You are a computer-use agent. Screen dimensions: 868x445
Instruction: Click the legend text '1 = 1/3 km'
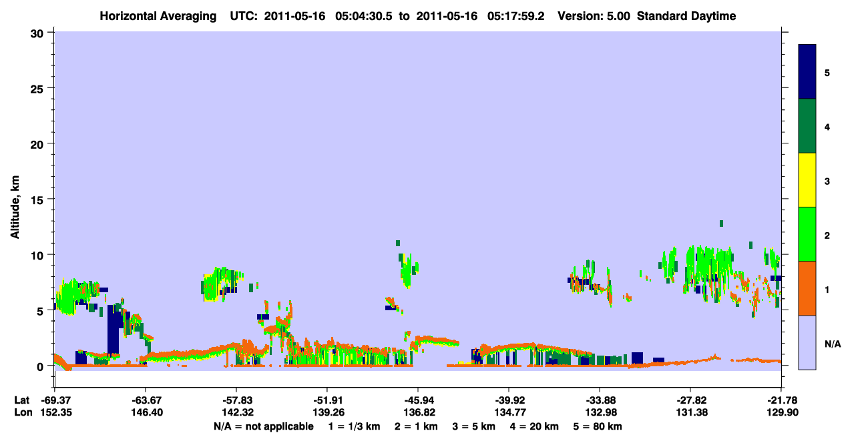pyautogui.click(x=355, y=426)
